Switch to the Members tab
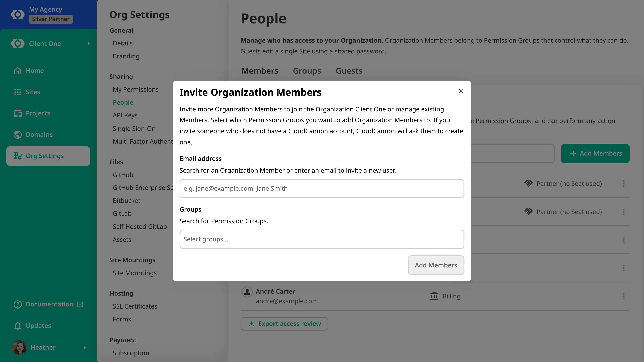The image size is (644, 362). click(x=260, y=71)
